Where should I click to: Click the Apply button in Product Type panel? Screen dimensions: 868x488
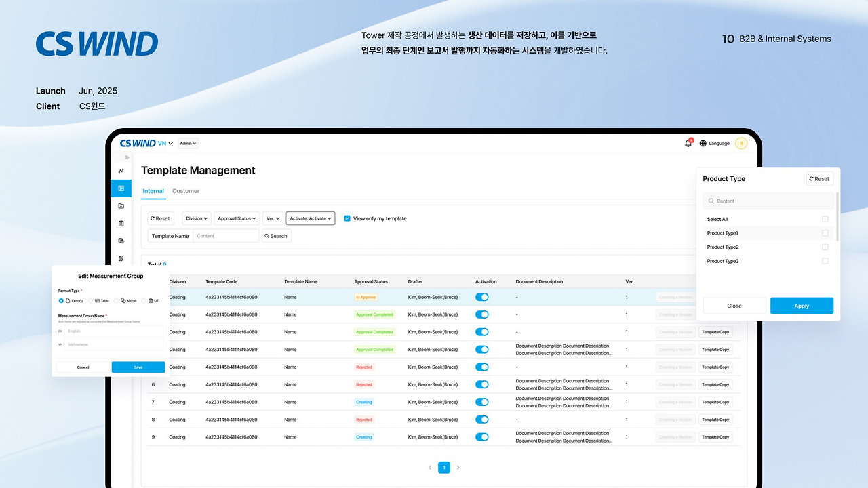(802, 306)
